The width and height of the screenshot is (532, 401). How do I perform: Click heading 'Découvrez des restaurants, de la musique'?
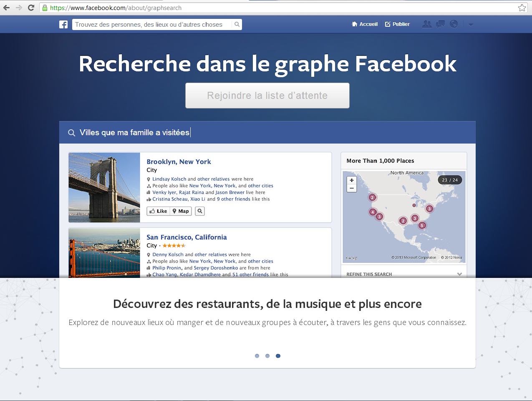(267, 304)
